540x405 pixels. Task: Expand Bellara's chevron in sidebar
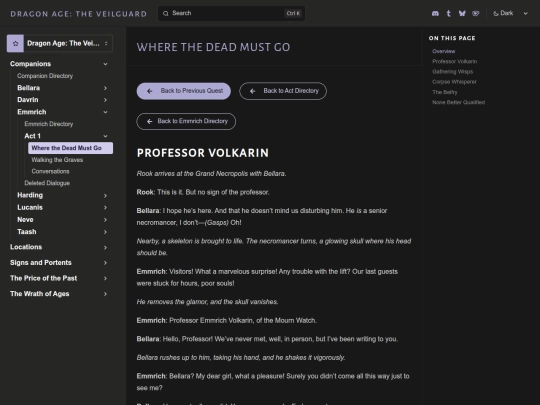click(x=105, y=88)
